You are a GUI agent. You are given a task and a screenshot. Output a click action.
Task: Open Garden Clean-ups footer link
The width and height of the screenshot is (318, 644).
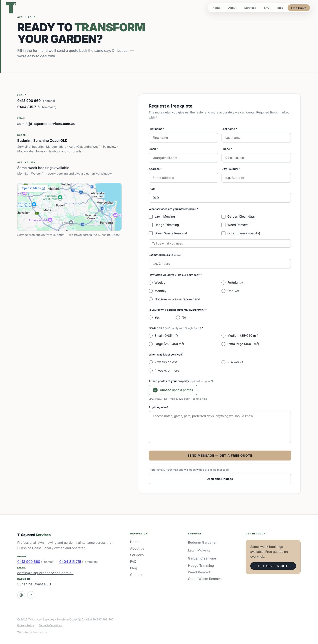point(202,558)
